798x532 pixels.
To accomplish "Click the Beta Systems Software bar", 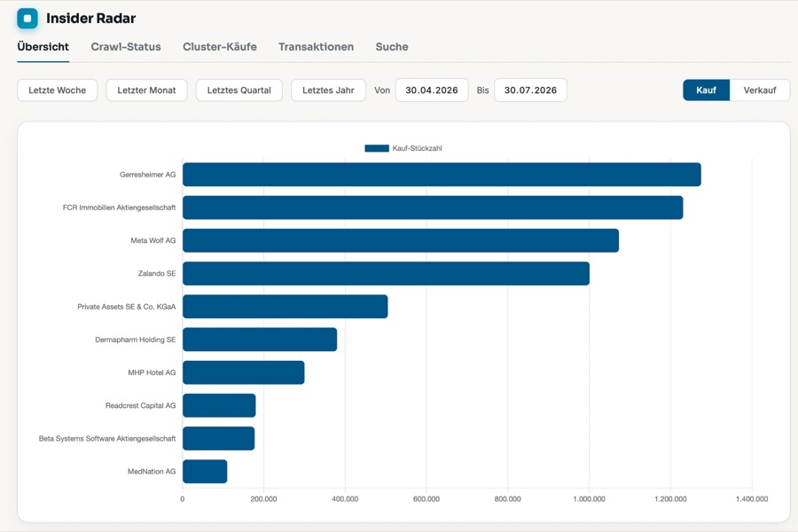I will [218, 438].
